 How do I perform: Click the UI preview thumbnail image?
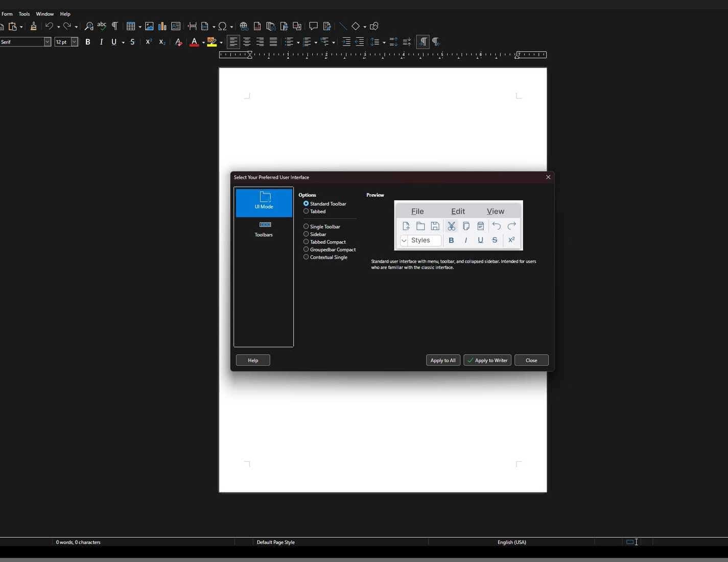pos(459,225)
